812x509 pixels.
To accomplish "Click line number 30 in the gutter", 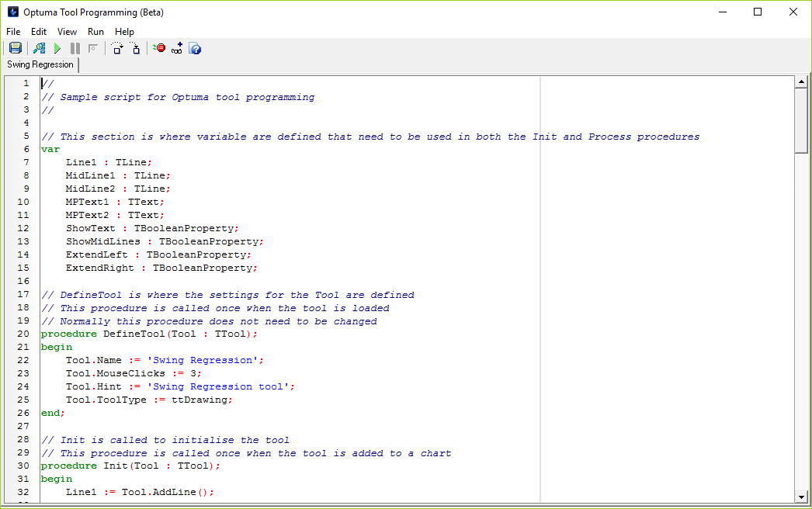I will click(x=23, y=466).
